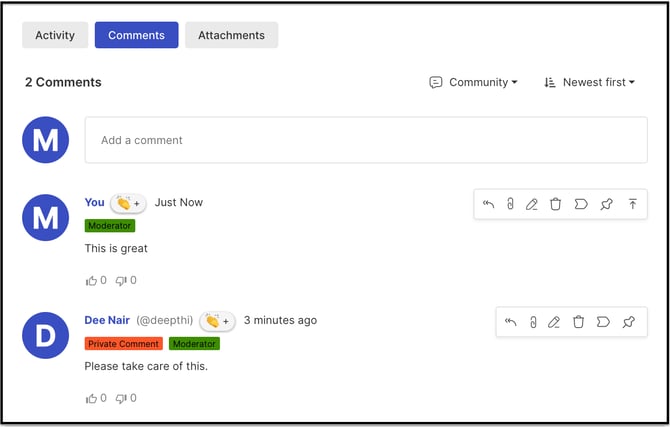The width and height of the screenshot is (670, 427).
Task: Switch to the Activity tab
Action: click(x=55, y=35)
